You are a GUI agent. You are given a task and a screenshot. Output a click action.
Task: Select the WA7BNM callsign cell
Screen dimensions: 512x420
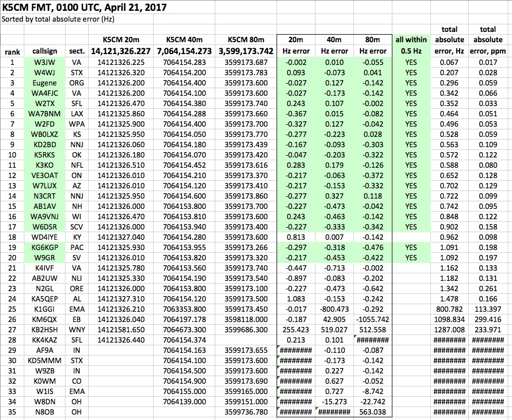[45, 114]
